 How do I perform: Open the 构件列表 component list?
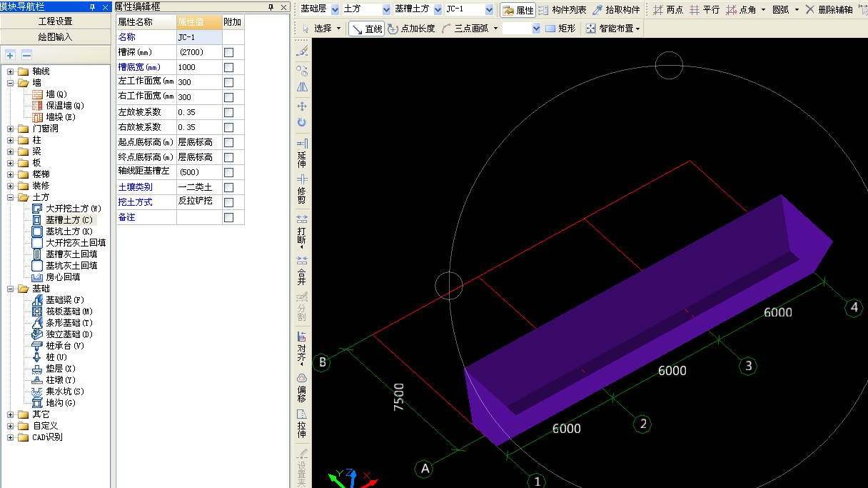click(562, 10)
